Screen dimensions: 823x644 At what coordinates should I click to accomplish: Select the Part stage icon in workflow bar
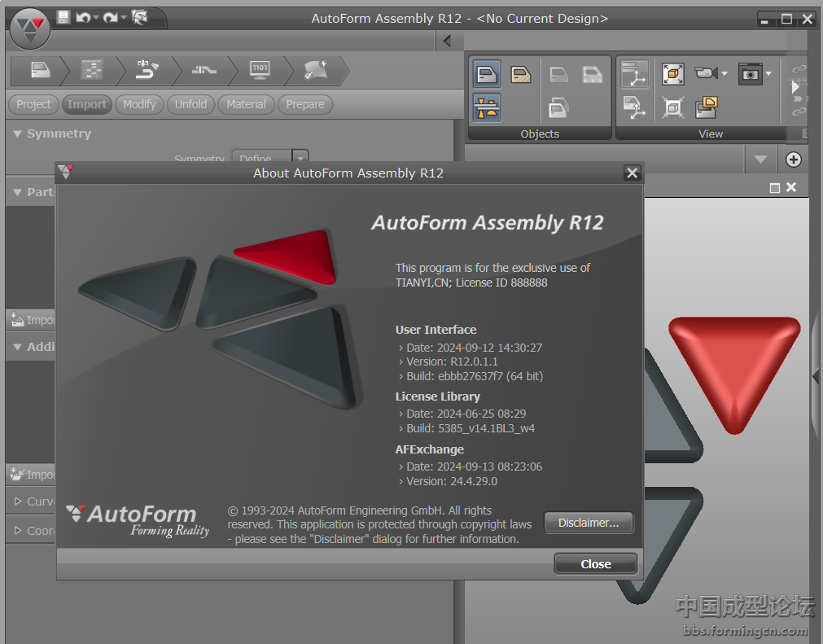coord(40,70)
